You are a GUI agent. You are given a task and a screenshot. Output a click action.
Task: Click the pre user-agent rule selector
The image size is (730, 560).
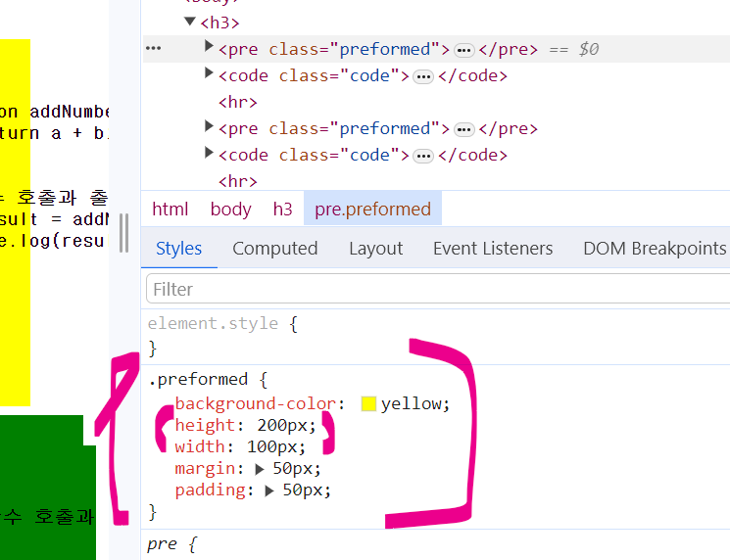(x=162, y=543)
